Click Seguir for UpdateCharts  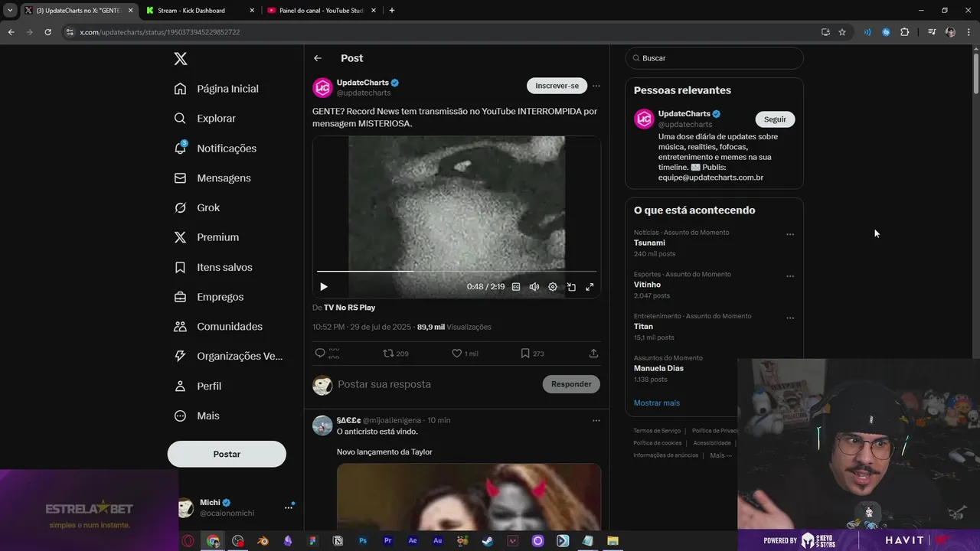tap(775, 119)
